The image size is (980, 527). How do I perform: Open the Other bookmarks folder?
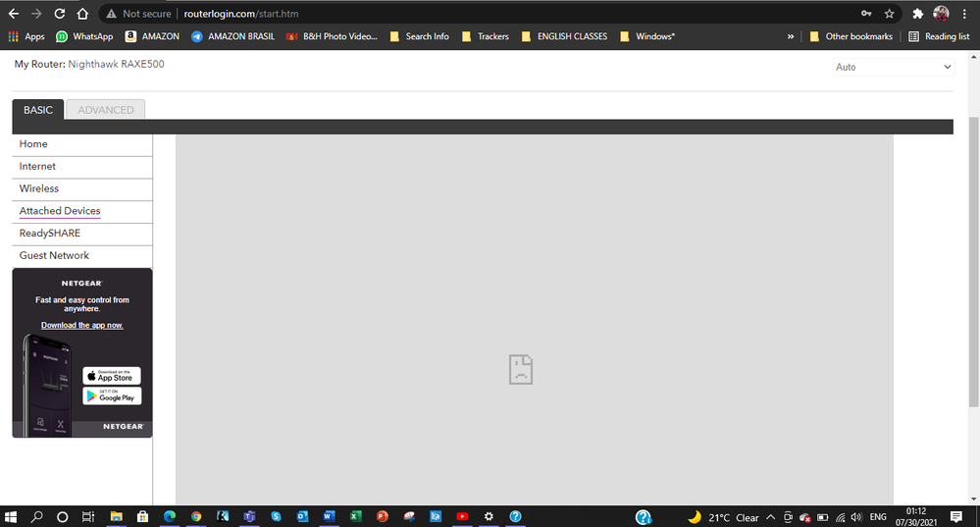(x=851, y=36)
